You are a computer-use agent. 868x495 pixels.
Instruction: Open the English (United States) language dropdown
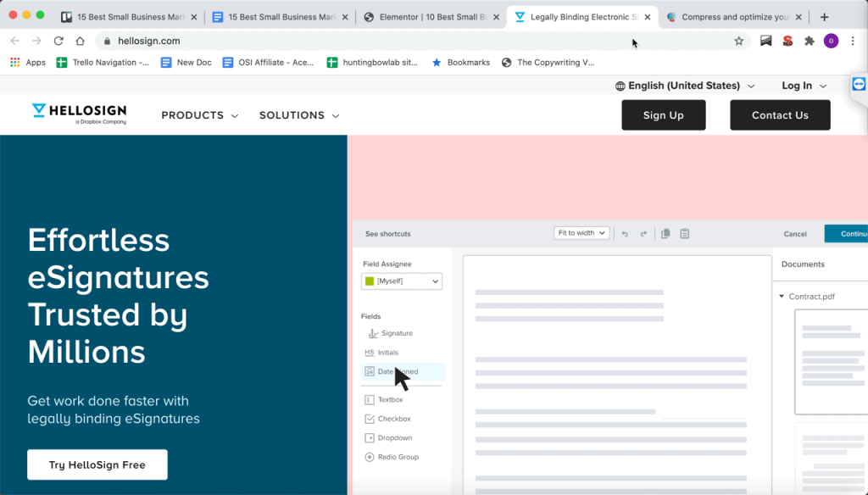click(685, 86)
